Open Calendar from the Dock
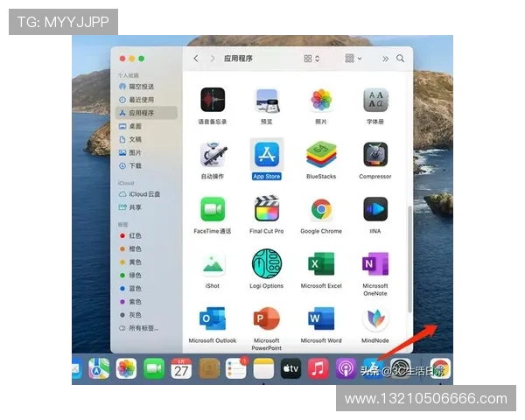 [x=181, y=368]
